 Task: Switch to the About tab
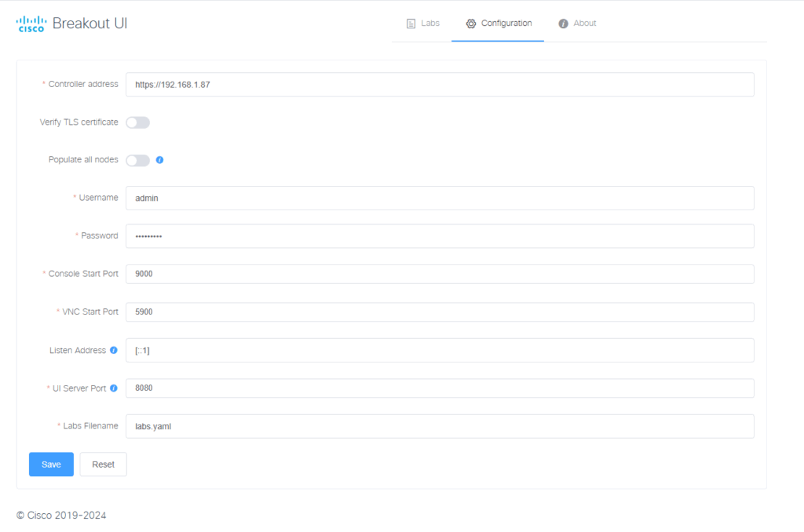577,24
